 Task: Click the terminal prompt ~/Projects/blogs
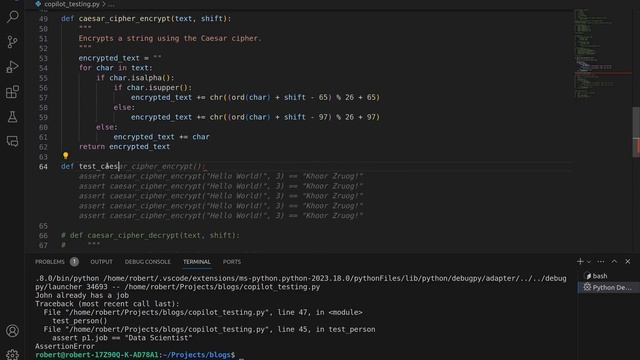pos(198,355)
